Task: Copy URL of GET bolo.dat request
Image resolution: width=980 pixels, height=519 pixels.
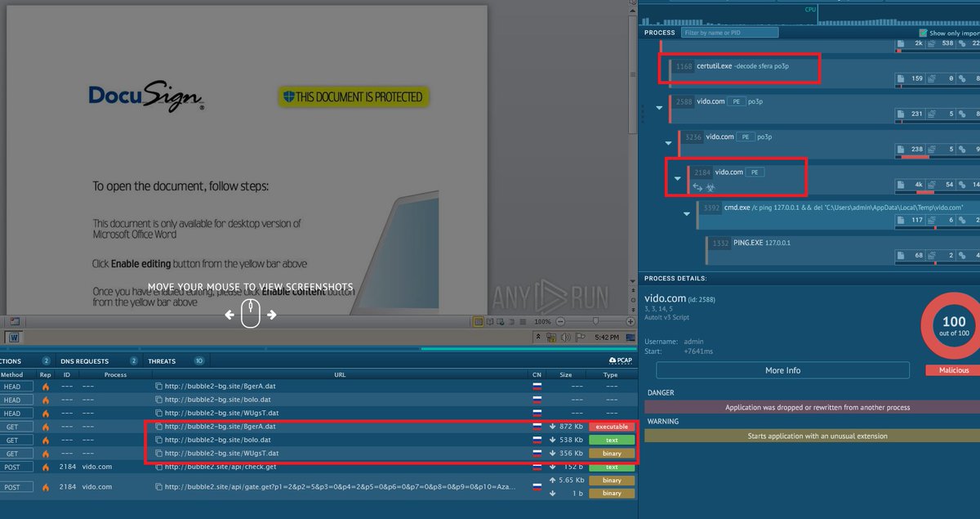Action: point(159,440)
